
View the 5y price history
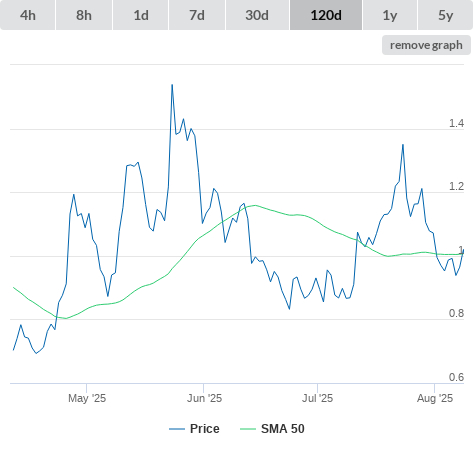point(445,15)
